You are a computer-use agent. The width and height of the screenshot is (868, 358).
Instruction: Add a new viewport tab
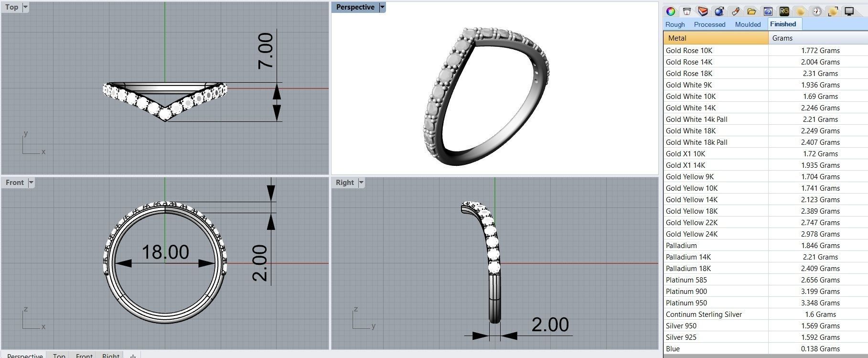(133, 356)
